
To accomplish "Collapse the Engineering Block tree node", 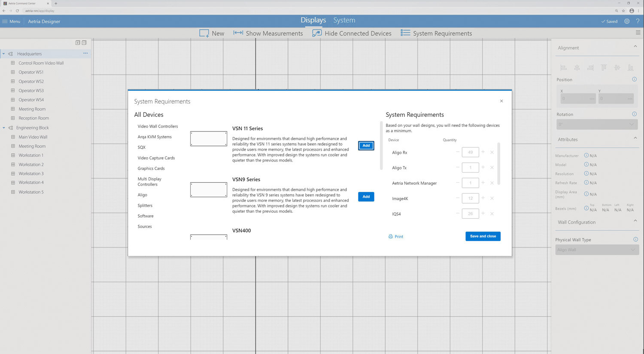I will pyautogui.click(x=4, y=128).
